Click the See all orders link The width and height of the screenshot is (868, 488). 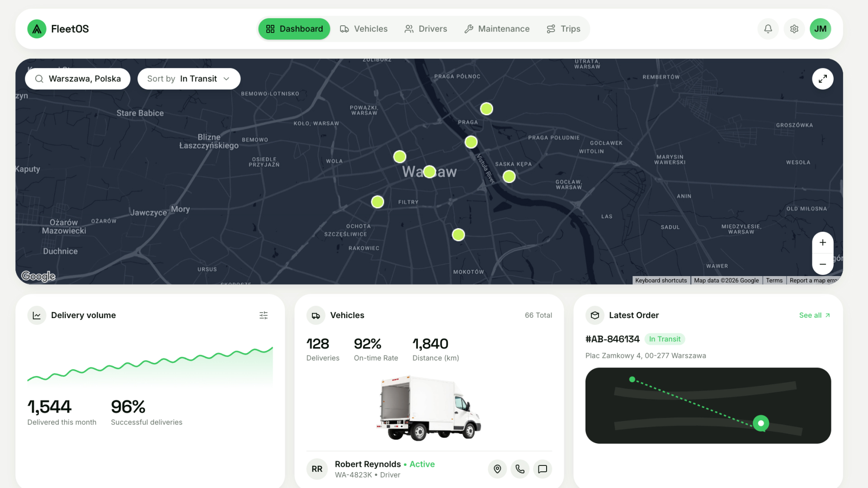click(x=815, y=315)
